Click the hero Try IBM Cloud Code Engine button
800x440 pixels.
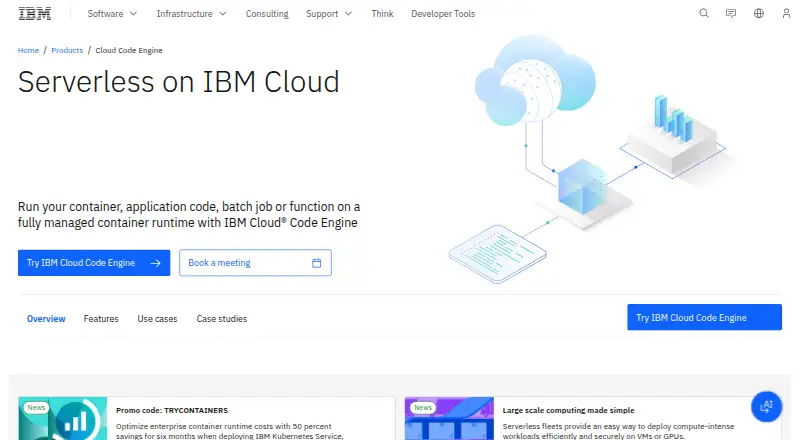click(94, 263)
